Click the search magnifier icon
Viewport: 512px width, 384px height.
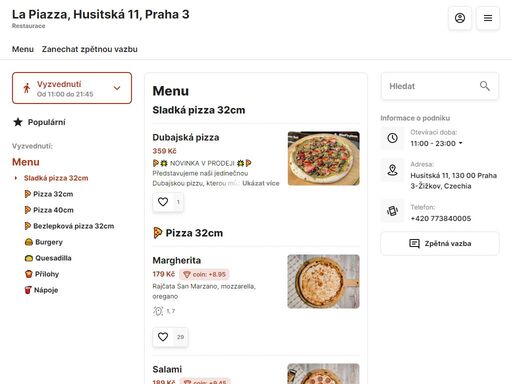click(x=485, y=86)
